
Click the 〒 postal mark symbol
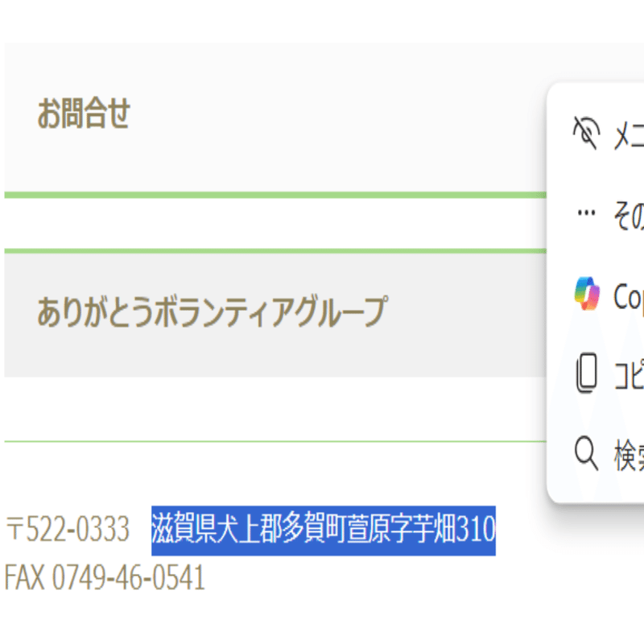coord(14,530)
